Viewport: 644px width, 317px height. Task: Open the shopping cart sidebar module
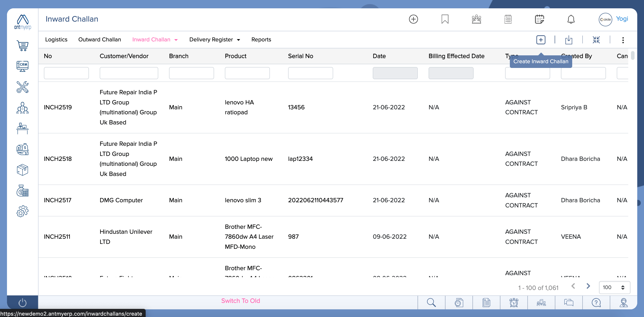click(x=23, y=45)
